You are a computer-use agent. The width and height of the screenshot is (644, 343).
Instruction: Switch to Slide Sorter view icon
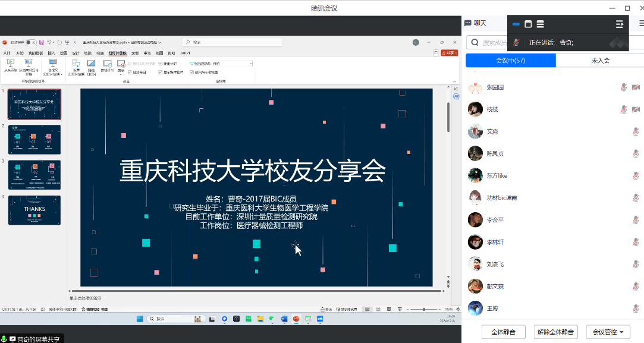[x=378, y=309]
